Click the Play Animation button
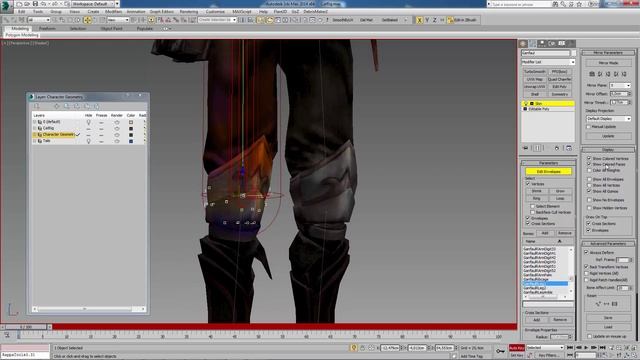 tap(586, 348)
